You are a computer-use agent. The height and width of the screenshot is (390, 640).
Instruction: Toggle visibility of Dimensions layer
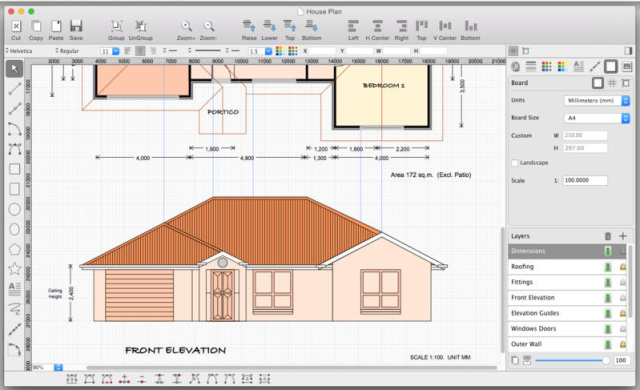click(x=608, y=251)
